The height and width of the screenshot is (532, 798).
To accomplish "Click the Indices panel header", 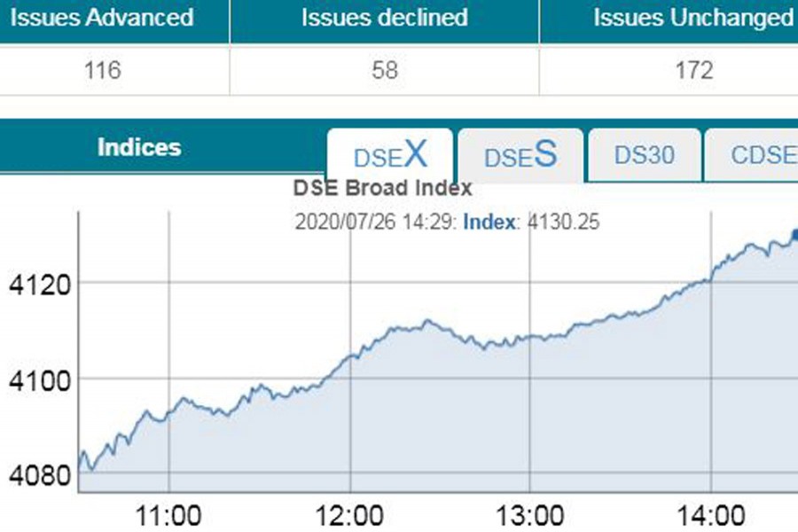I will coord(139,147).
